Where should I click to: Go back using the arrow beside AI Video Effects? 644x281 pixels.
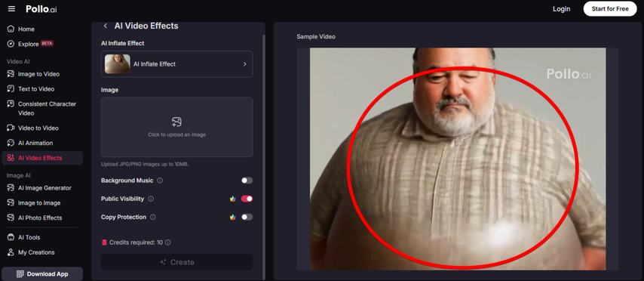(105, 26)
